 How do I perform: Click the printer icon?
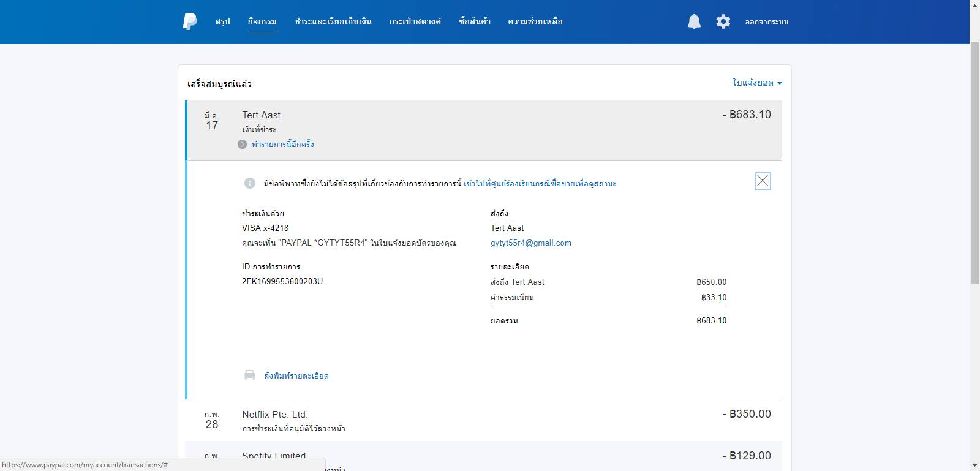click(249, 375)
